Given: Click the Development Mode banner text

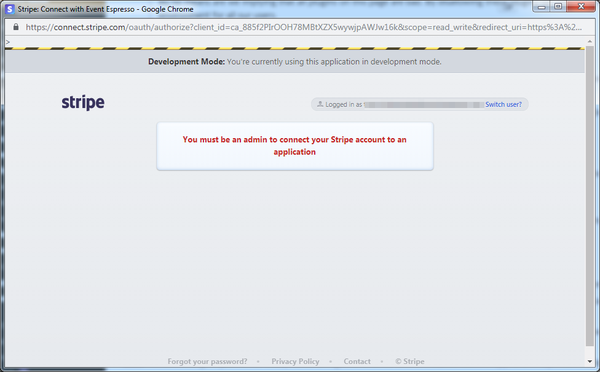Looking at the screenshot, I should point(295,62).
